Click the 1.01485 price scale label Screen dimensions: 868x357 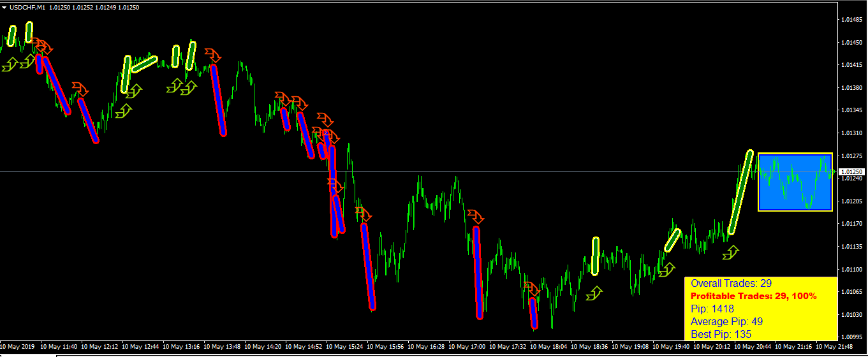[852, 20]
